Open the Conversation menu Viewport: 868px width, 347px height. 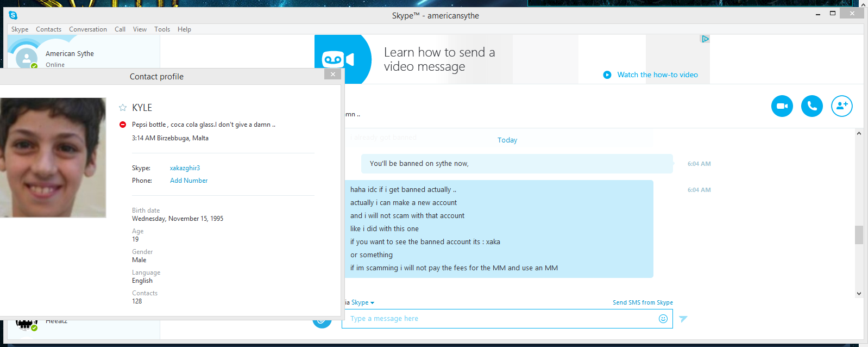tap(88, 29)
